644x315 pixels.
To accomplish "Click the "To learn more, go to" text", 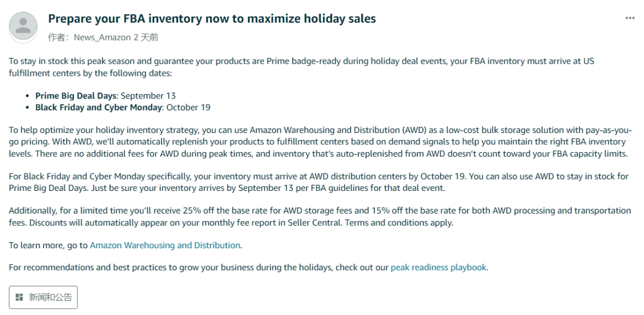I will click(x=48, y=245).
